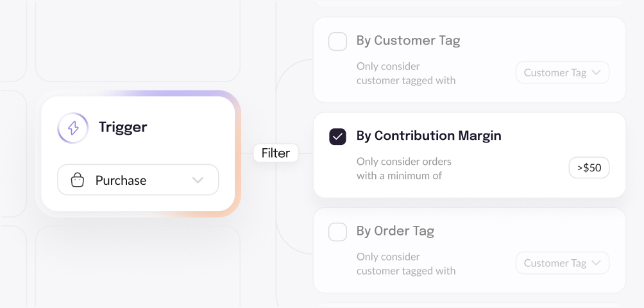Click the chevron in the By Order Tag card's dropdown
This screenshot has width=644, height=308.
(x=597, y=263)
